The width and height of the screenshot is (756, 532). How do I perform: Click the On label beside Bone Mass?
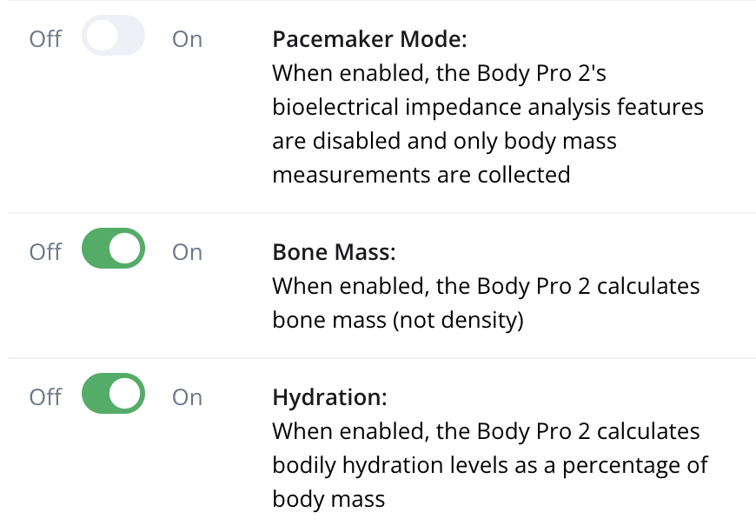tap(187, 249)
